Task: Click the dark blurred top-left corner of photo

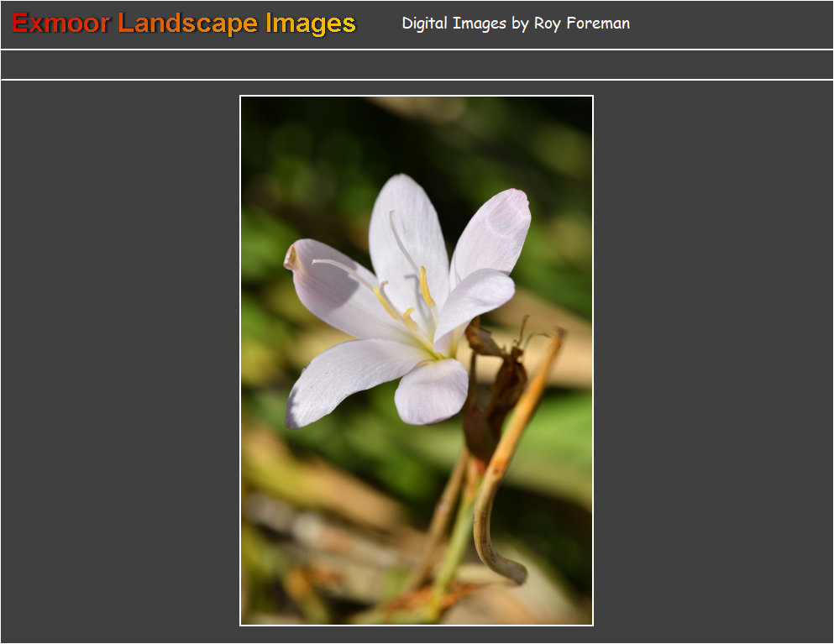Action: [269, 126]
